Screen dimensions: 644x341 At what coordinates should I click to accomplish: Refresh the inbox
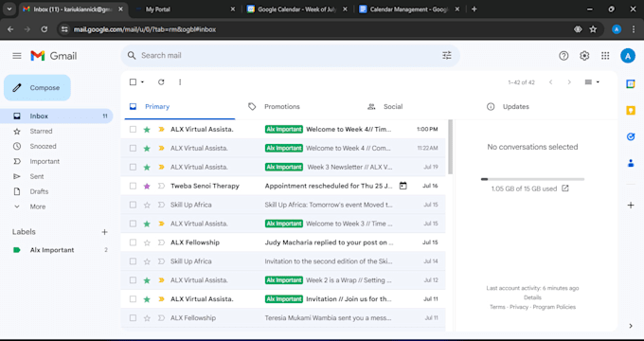(161, 82)
